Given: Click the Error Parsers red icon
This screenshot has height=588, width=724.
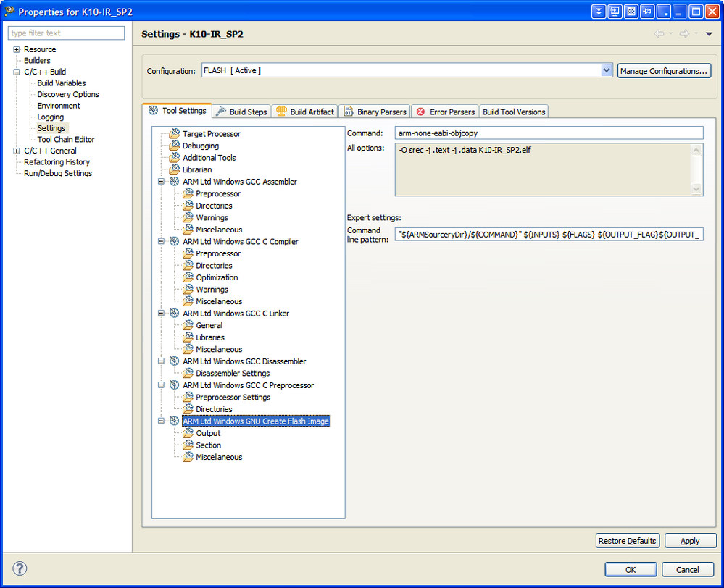Looking at the screenshot, I should pos(420,112).
